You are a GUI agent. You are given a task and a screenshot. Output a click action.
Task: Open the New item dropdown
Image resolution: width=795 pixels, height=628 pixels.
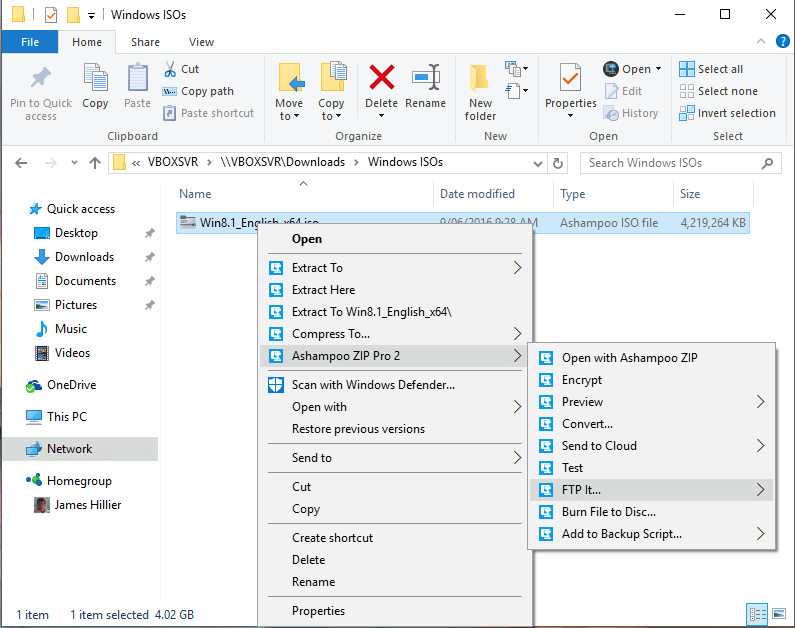tap(517, 68)
